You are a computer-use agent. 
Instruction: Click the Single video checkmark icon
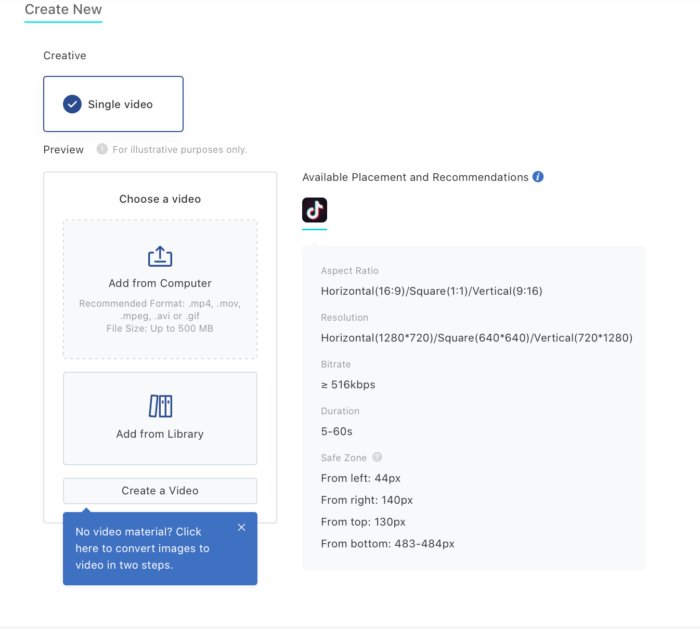72,104
